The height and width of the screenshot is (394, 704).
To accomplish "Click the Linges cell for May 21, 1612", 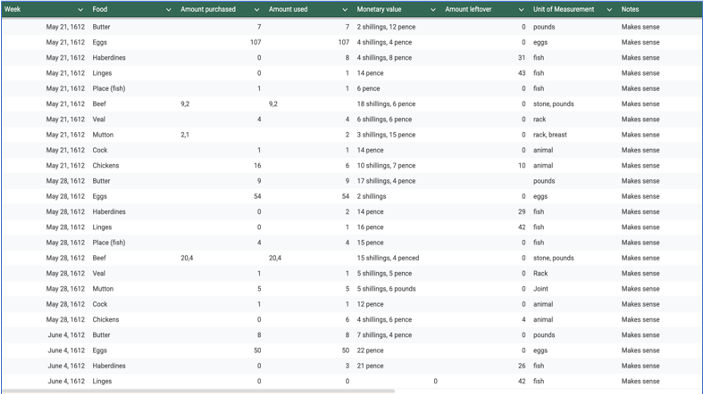I will tap(102, 73).
